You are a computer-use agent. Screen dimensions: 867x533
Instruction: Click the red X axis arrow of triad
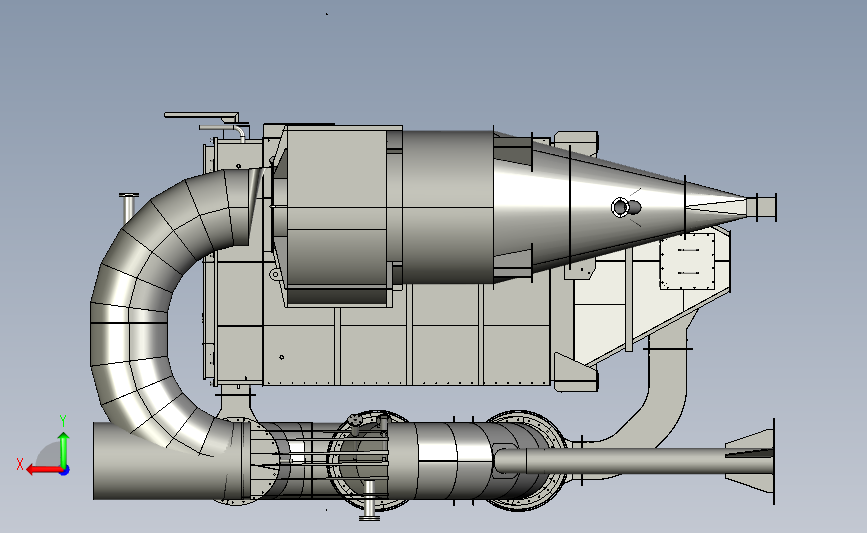point(43,471)
